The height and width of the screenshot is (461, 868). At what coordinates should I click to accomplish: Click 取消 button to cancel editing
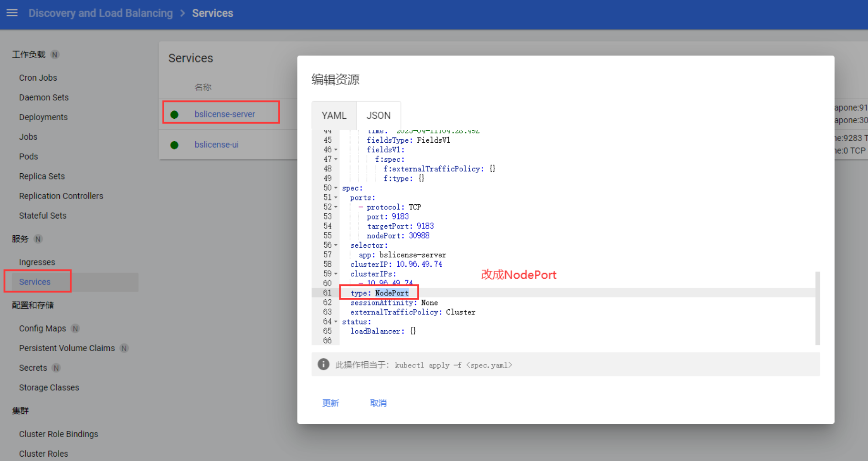pyautogui.click(x=378, y=403)
